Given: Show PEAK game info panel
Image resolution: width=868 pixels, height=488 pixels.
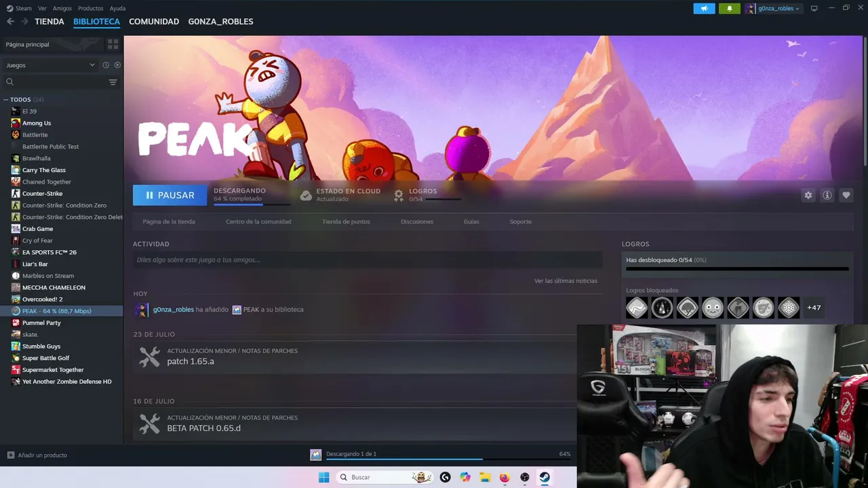Looking at the screenshot, I should click(x=827, y=195).
